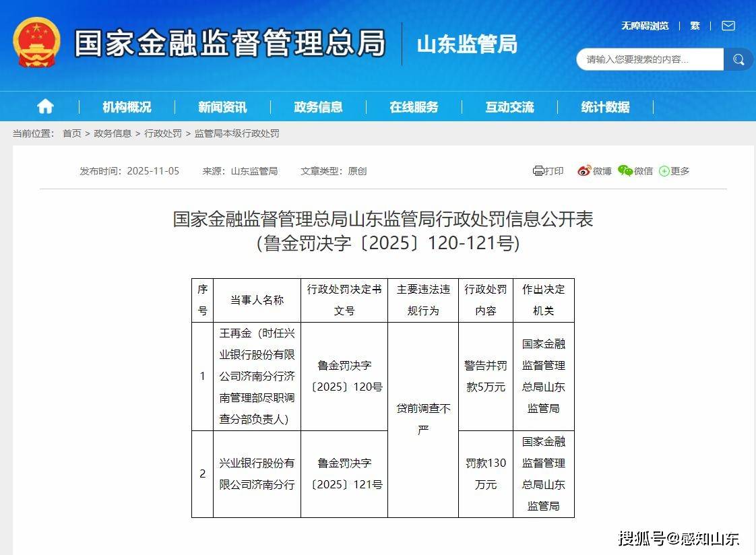Click the home icon in navigation bar
This screenshot has width=756, height=555.
[x=45, y=106]
